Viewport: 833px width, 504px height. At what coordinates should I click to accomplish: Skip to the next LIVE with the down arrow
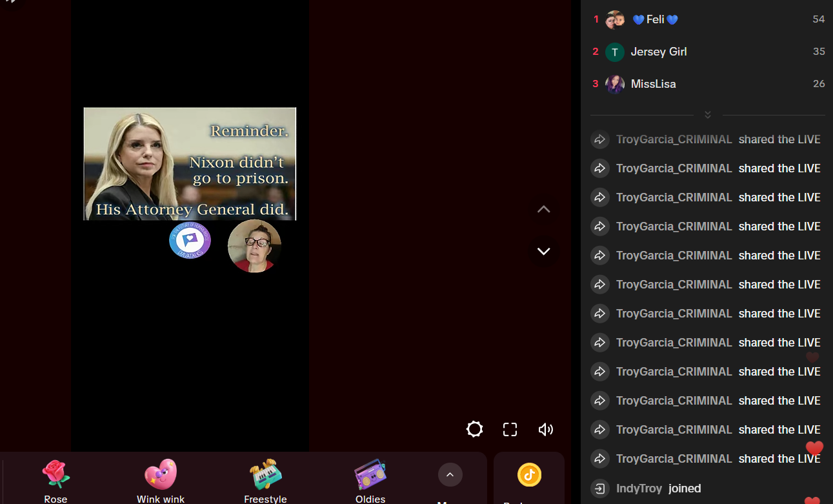pos(544,251)
